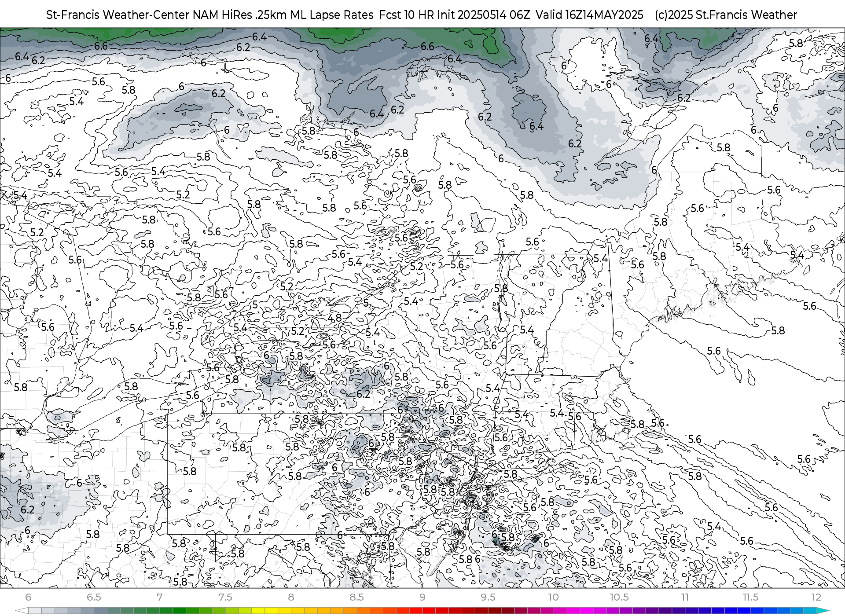Screen dimensions: 845x616
Task: Select the colorbar tick label 10
Action: [x=553, y=597]
